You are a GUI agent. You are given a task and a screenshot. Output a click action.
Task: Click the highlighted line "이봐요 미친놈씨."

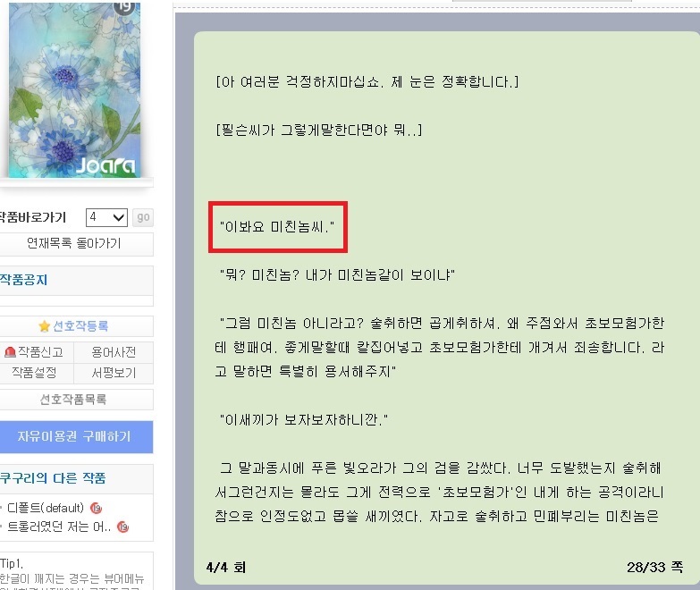point(277,227)
